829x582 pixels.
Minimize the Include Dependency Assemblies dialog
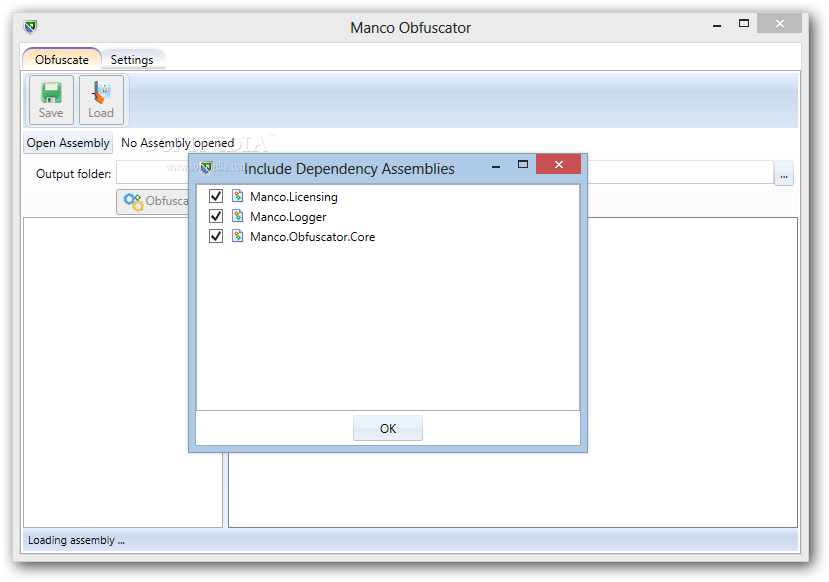496,167
